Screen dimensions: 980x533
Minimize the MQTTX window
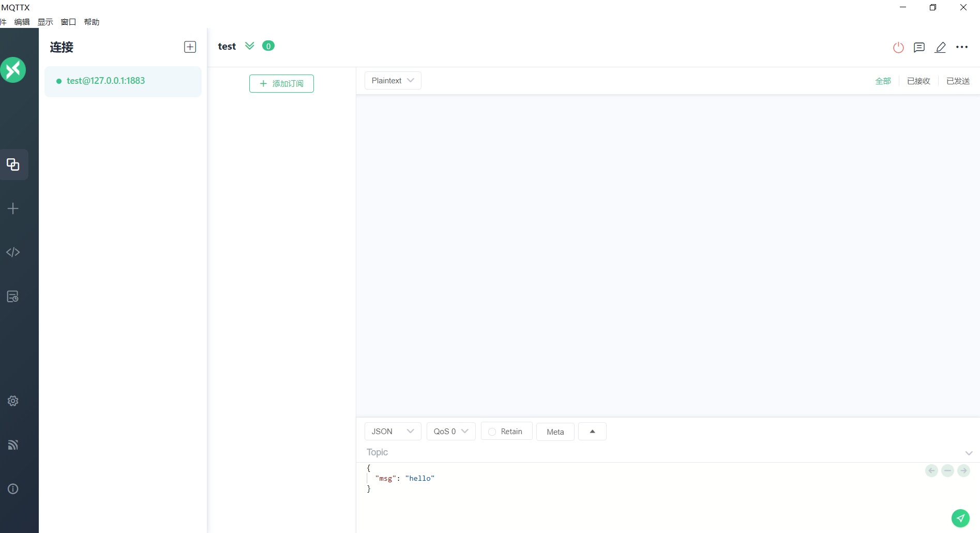click(x=903, y=7)
